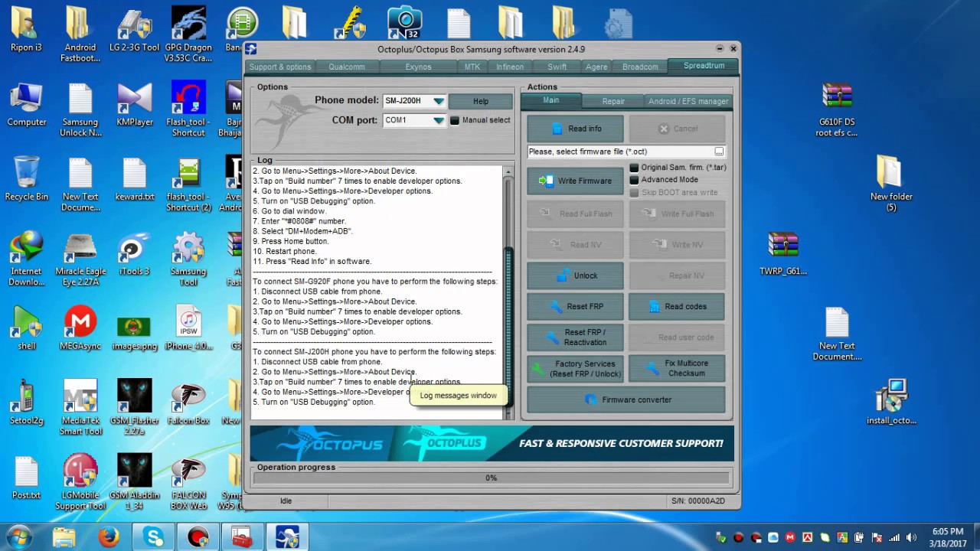The image size is (980, 551).
Task: Open the install_octo desktop icon
Action: [891, 403]
